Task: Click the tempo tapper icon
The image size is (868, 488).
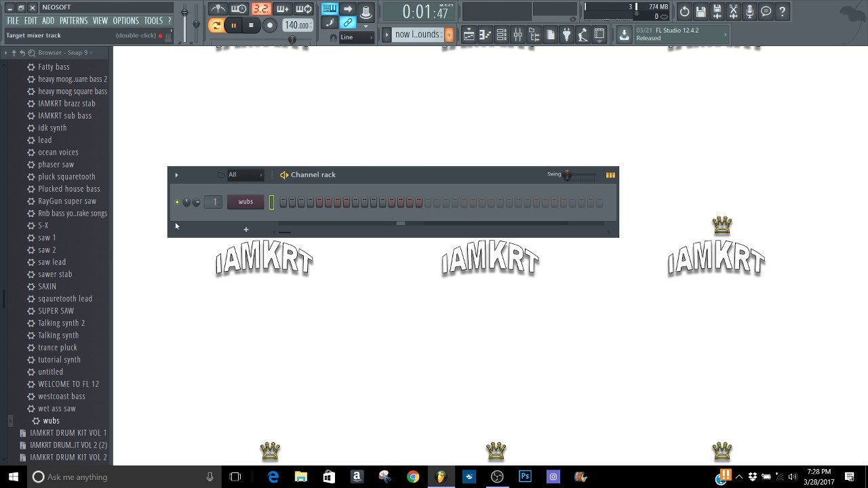Action: pos(583,35)
